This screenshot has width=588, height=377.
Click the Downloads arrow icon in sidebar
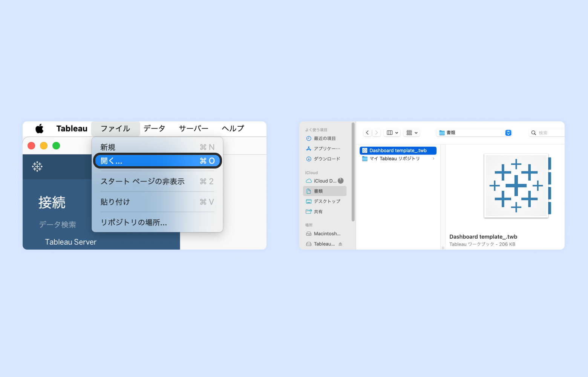point(309,159)
